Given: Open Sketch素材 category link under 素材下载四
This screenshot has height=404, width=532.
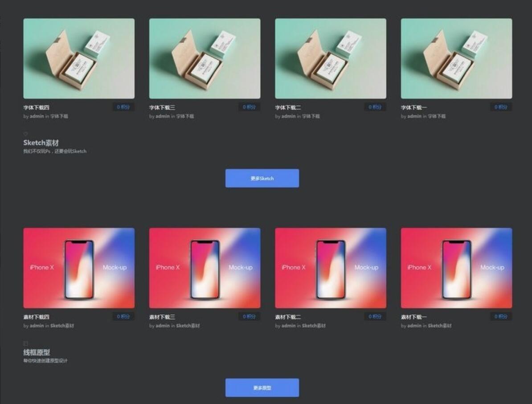Looking at the screenshot, I should [x=62, y=326].
